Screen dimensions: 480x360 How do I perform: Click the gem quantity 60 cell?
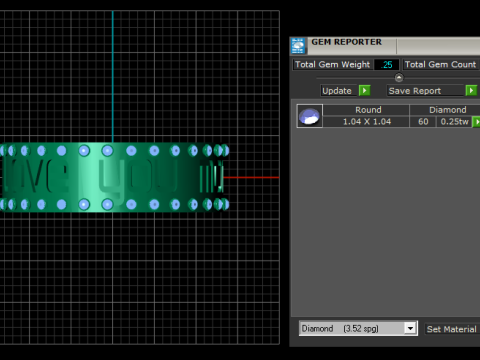(423, 122)
